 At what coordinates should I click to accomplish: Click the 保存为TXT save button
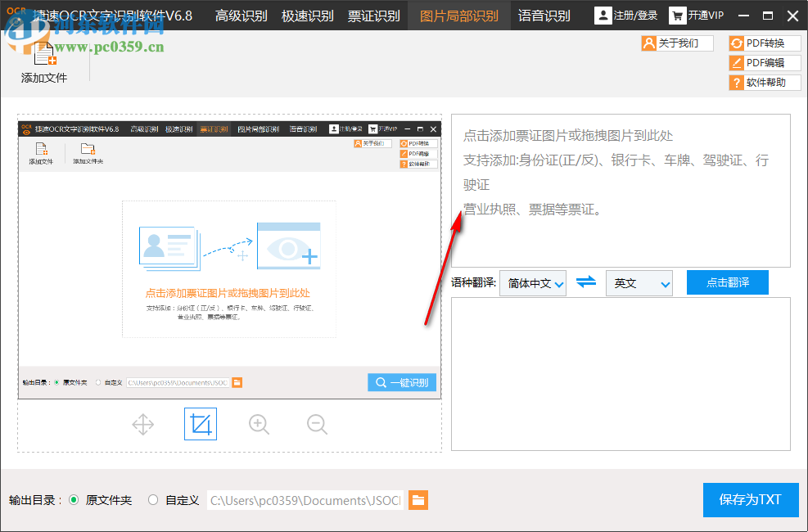click(x=750, y=499)
